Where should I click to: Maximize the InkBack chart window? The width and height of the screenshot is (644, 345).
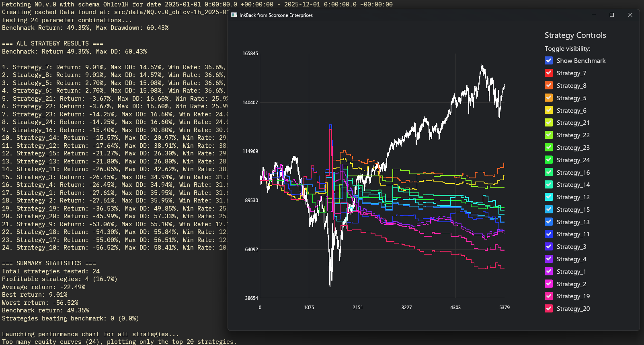point(612,15)
